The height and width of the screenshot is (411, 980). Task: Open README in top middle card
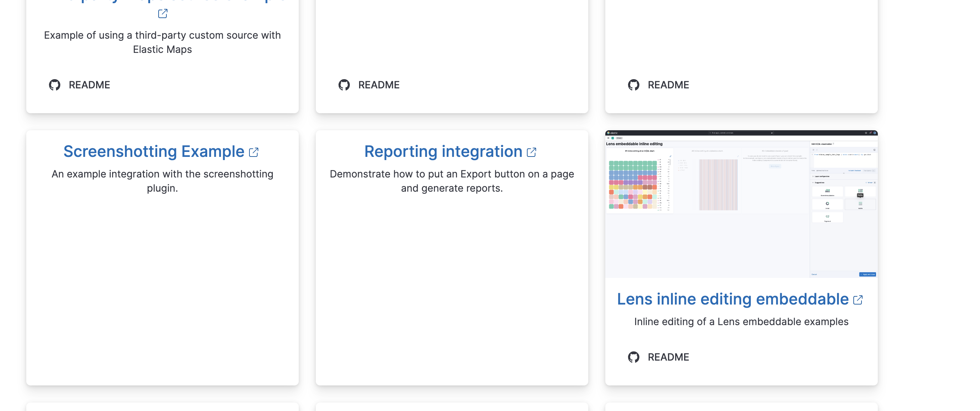[x=379, y=85]
